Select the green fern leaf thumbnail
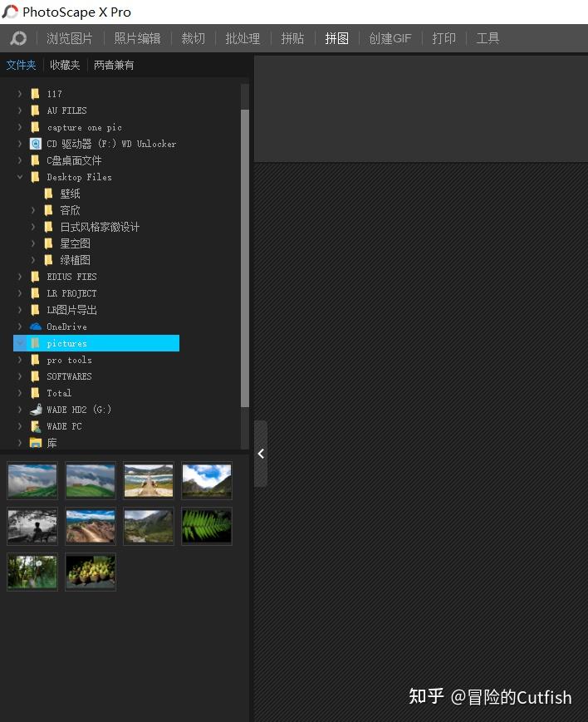This screenshot has width=588, height=722. pos(207,526)
